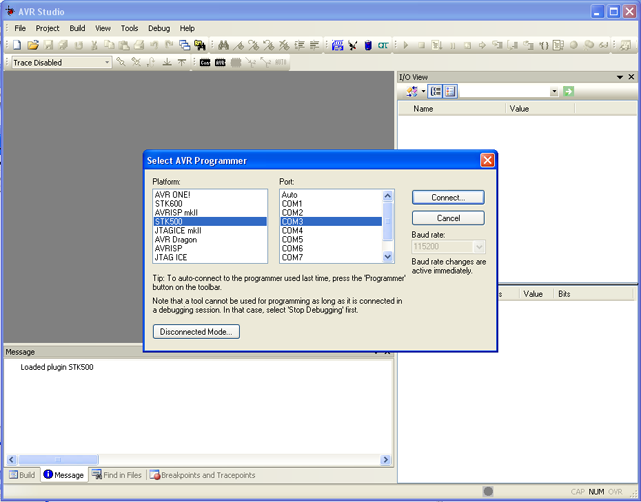Click the green arrow Go icon in I/O View
The width and height of the screenshot is (641, 502).
(x=568, y=91)
